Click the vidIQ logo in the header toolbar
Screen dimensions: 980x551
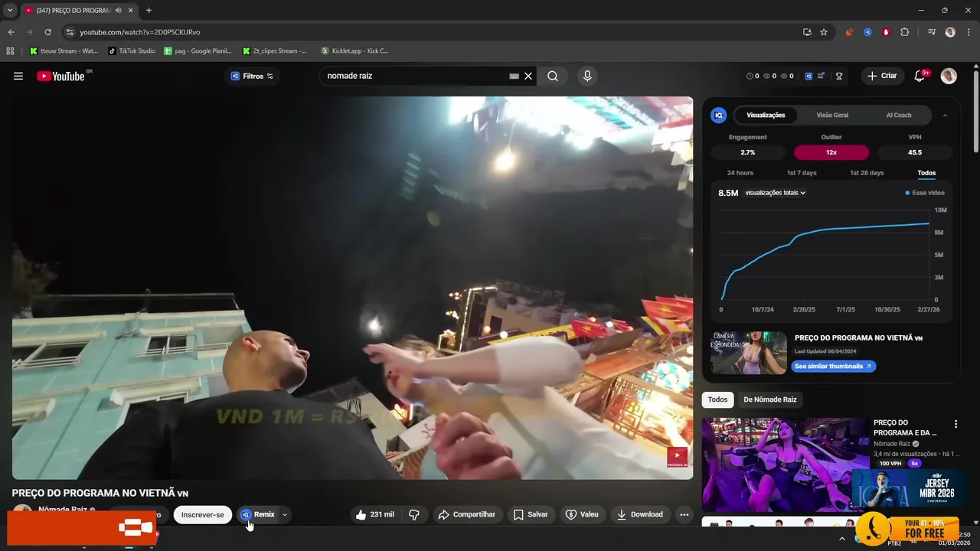(x=808, y=76)
